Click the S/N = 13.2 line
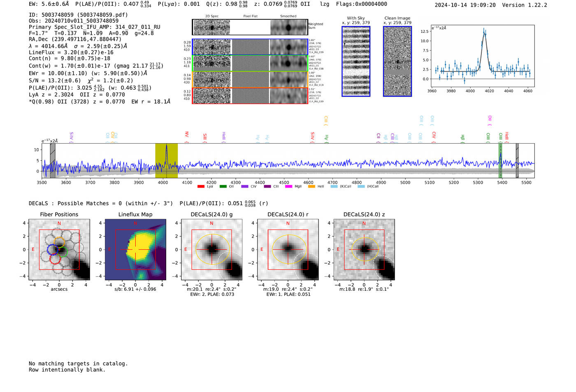 click(x=81, y=81)
